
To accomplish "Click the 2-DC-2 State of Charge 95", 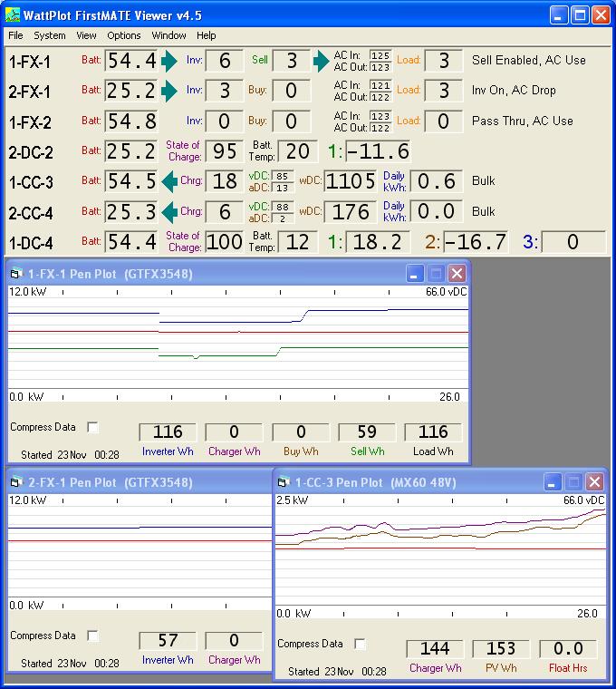I will click(x=225, y=151).
